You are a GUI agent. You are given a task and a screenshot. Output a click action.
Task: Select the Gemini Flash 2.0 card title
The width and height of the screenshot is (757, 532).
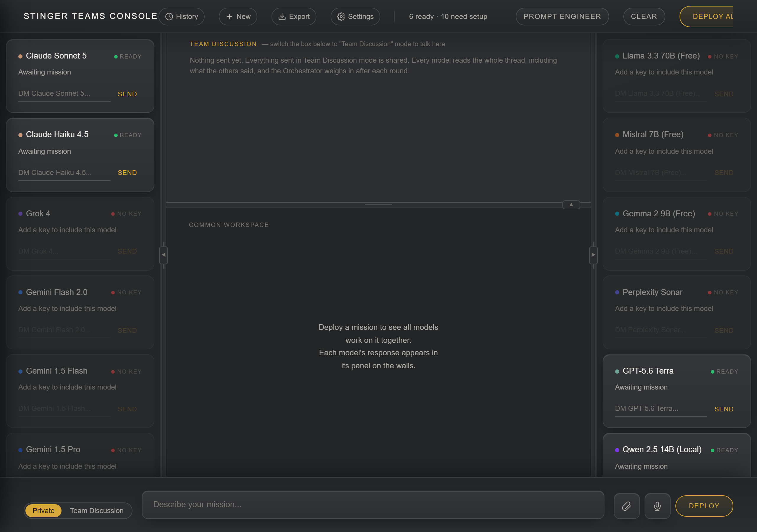57,292
